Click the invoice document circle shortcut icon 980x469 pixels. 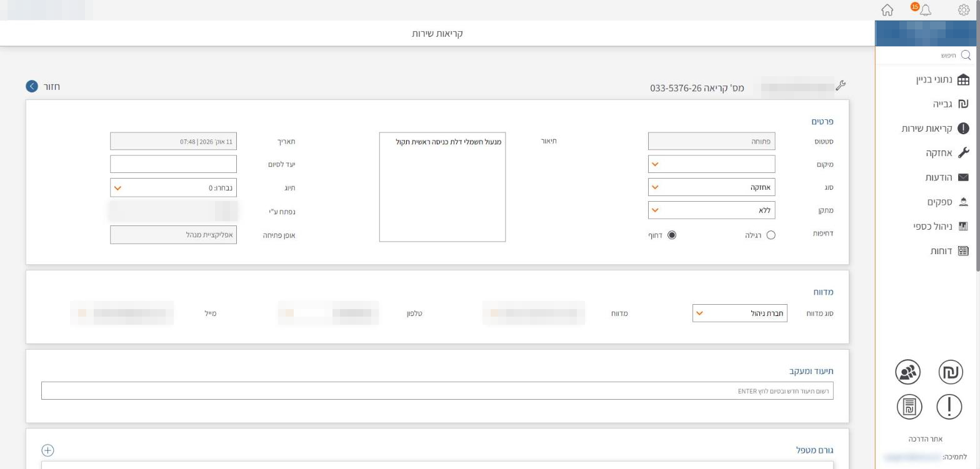click(x=909, y=407)
